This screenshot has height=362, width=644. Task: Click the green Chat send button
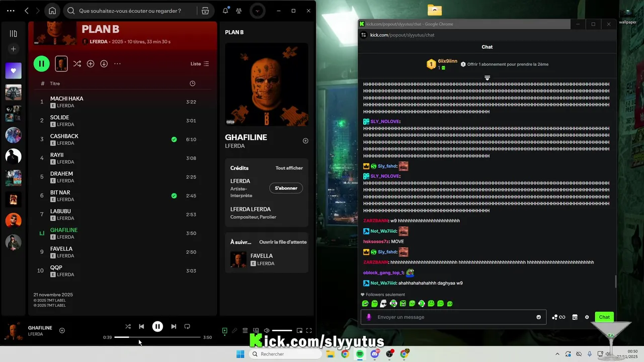(604, 317)
